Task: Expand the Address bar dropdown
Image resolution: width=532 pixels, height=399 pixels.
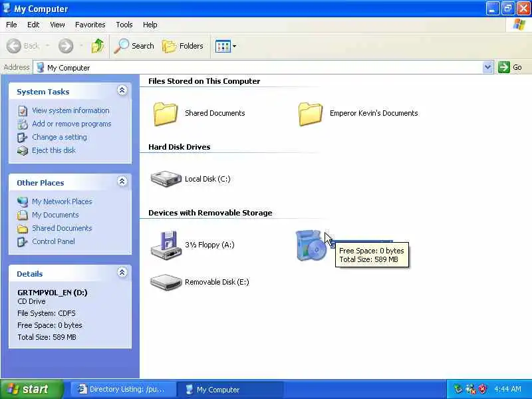Action: (x=487, y=67)
